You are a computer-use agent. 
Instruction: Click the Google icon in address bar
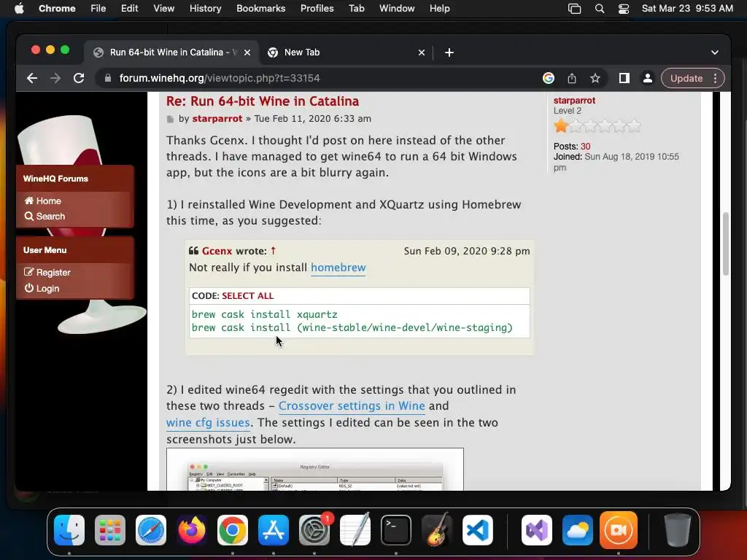coord(549,78)
